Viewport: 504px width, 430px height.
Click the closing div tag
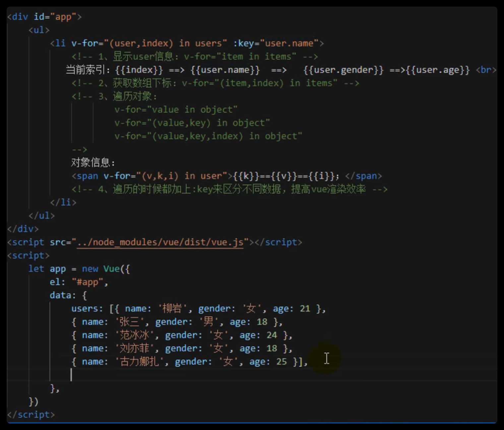pyautogui.click(x=23, y=229)
